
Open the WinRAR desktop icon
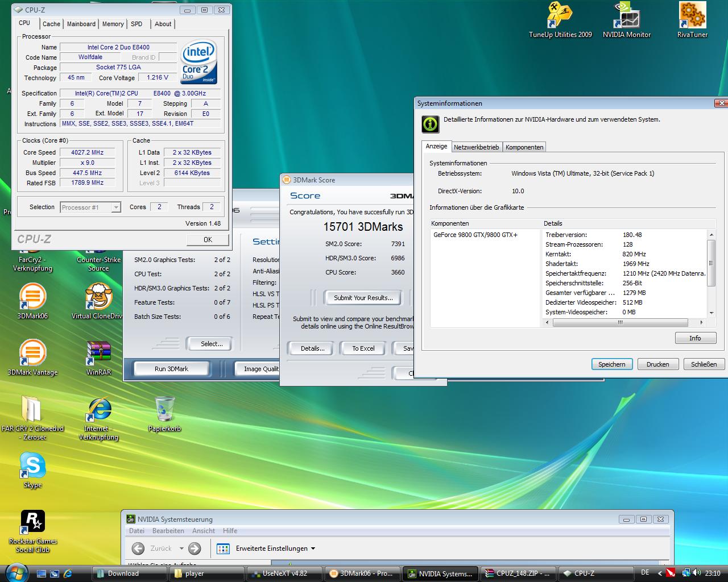tap(98, 358)
